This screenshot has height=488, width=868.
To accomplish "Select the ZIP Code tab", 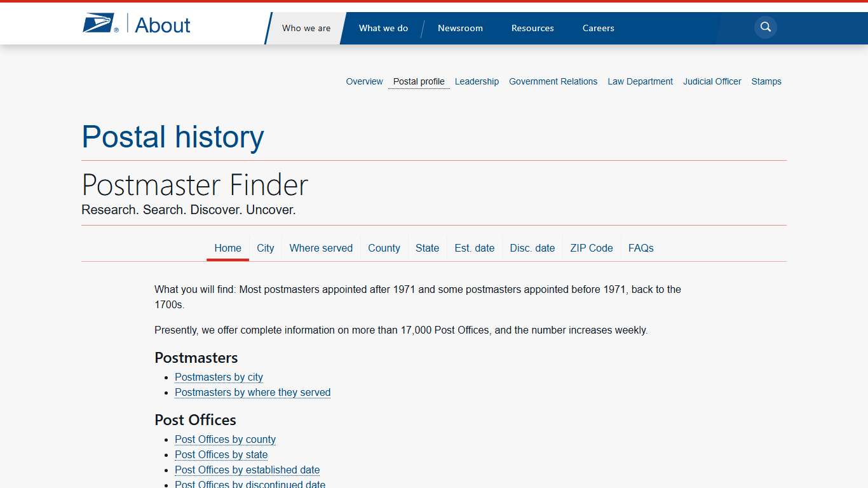I will pos(591,248).
